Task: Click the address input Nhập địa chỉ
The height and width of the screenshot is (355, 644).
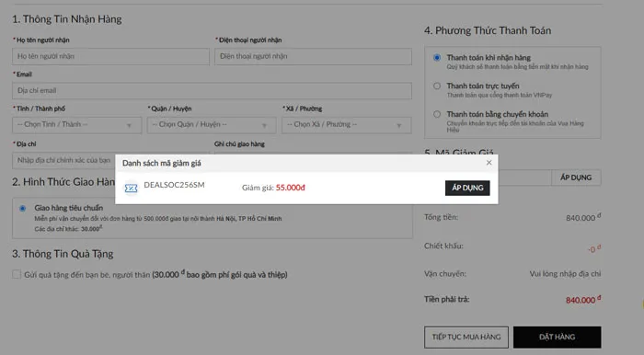Action: 63,160
